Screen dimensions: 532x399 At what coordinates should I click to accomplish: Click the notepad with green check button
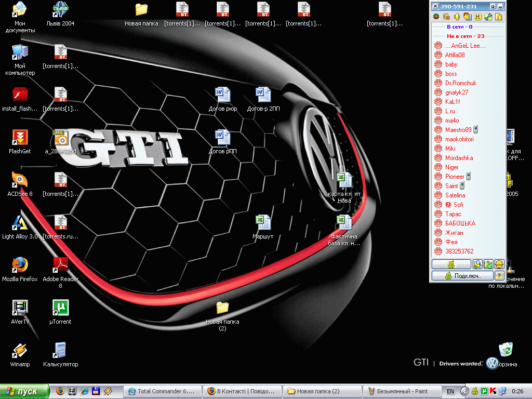click(x=488, y=264)
